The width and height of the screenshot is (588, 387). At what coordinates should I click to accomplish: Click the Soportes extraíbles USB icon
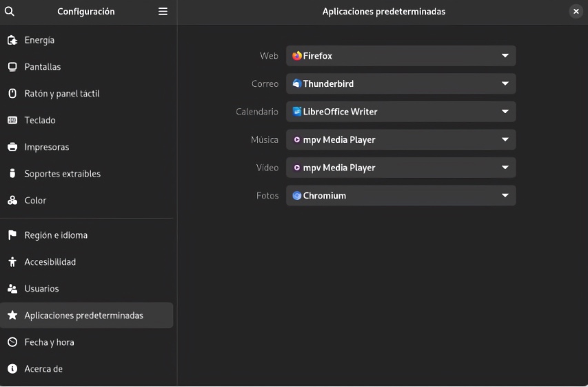click(x=12, y=173)
